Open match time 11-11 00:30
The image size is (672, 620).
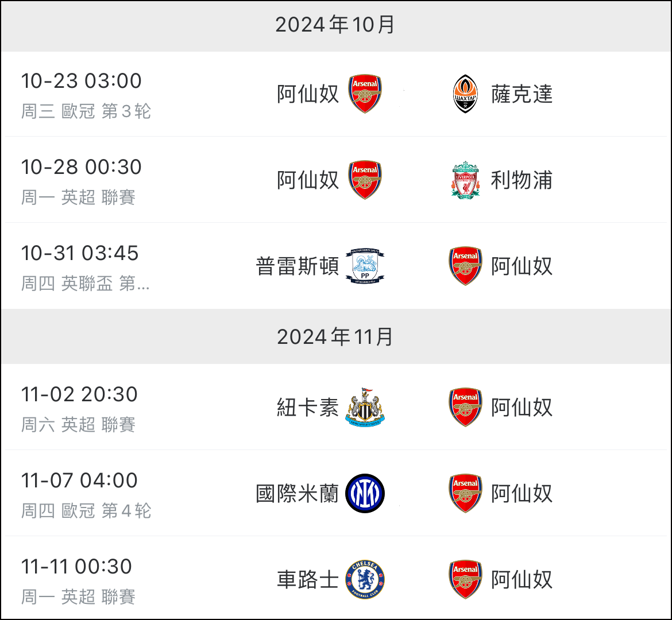[77, 567]
